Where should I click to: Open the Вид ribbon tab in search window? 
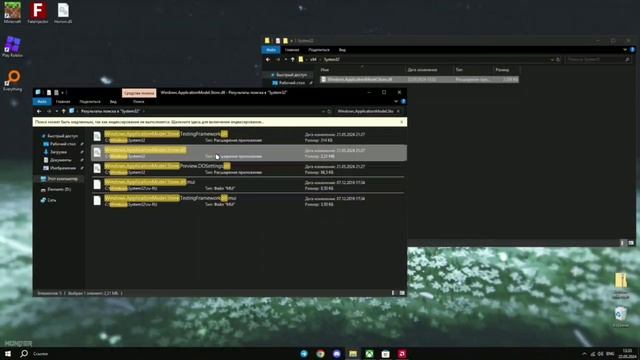click(x=113, y=102)
